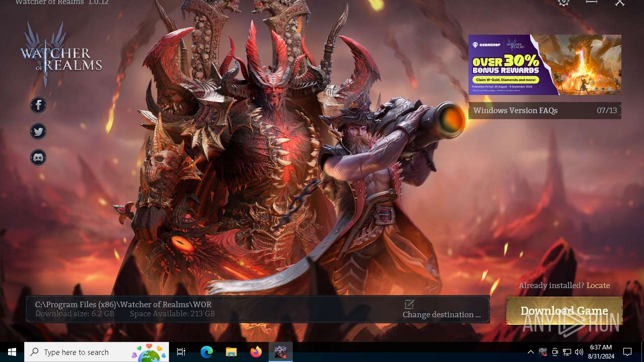
Task: Select the third banner carousel dot
Action: point(610,89)
